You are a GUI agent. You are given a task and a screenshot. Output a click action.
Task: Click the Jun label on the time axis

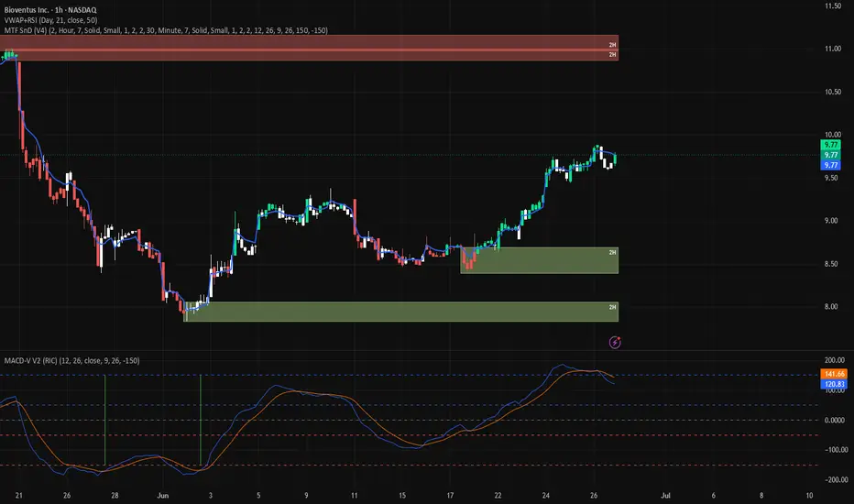(163, 495)
